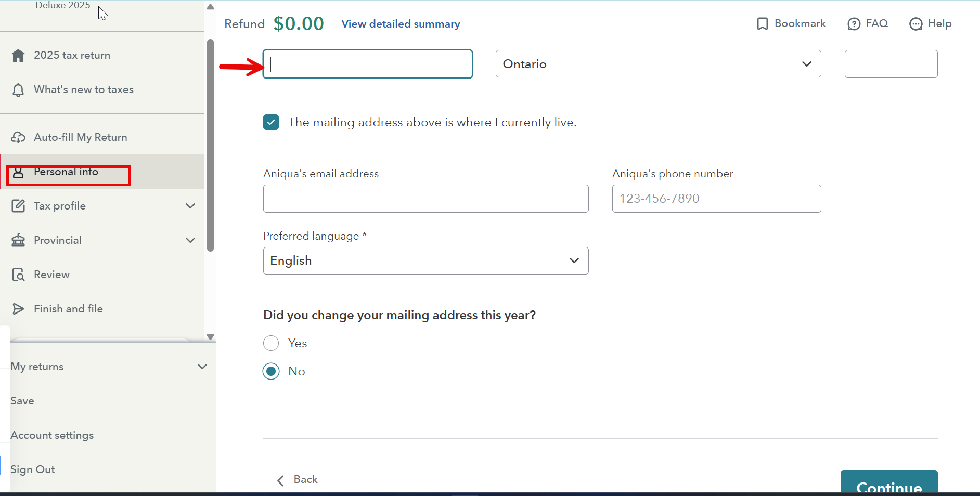Uncheck the mailing address is where I live box

(x=271, y=122)
